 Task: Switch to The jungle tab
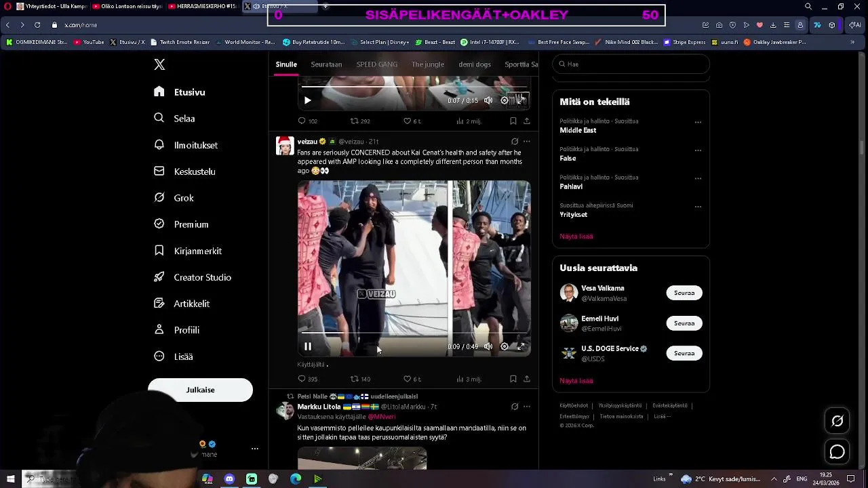(x=428, y=64)
